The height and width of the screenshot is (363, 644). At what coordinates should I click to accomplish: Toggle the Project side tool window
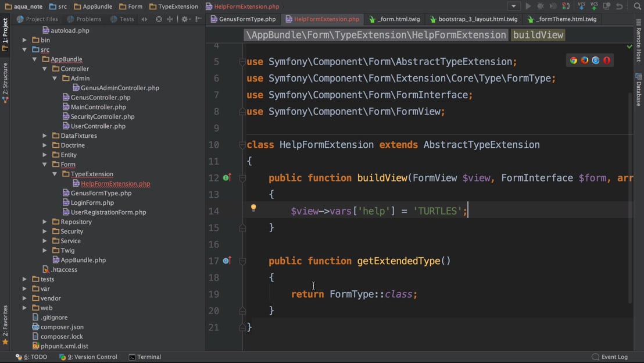pos(5,34)
